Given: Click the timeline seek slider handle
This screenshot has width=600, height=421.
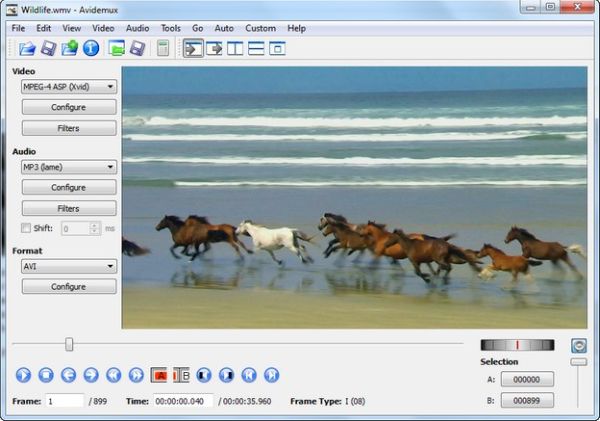Looking at the screenshot, I should [x=69, y=344].
